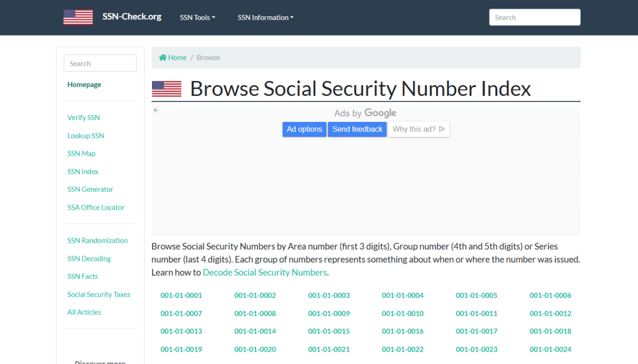Open the 001-01-0014 entry
Image resolution: width=638 pixels, height=364 pixels.
pyautogui.click(x=255, y=331)
